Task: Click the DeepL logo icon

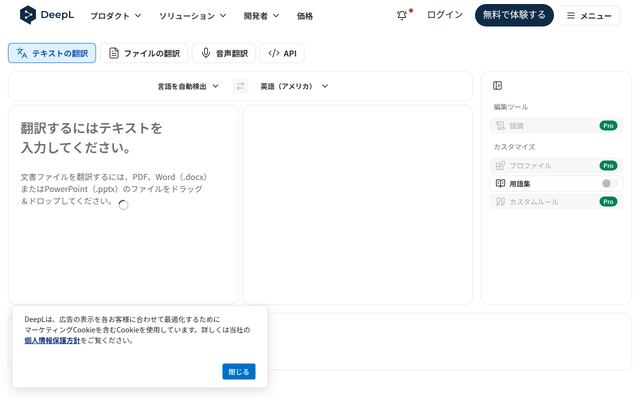Action: (x=28, y=15)
